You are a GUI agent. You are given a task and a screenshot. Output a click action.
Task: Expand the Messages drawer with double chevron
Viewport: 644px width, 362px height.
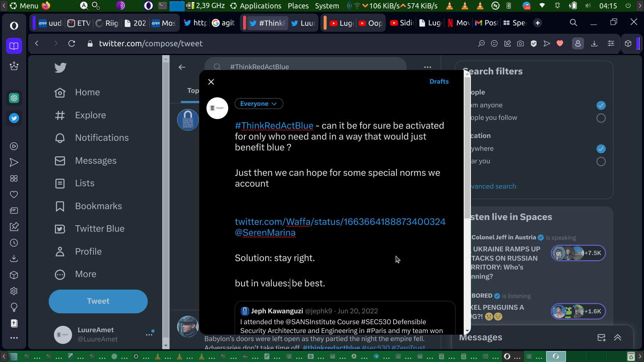618,338
